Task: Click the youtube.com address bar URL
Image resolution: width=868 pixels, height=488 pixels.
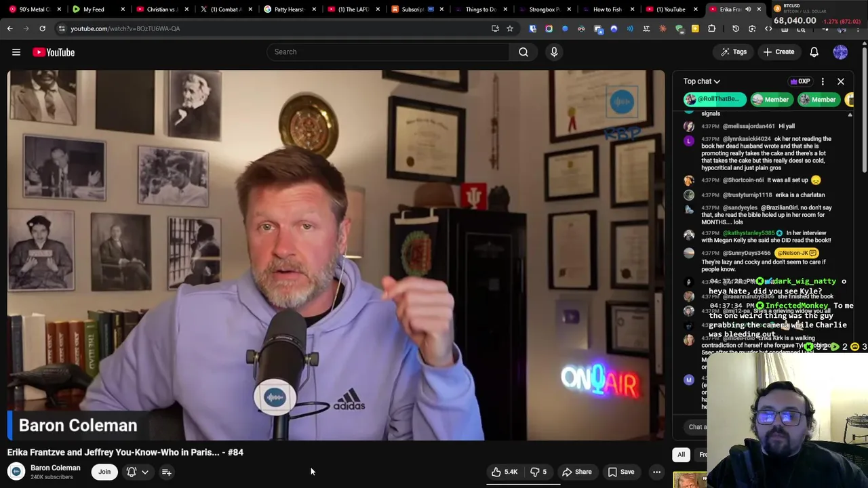Action: [x=125, y=28]
